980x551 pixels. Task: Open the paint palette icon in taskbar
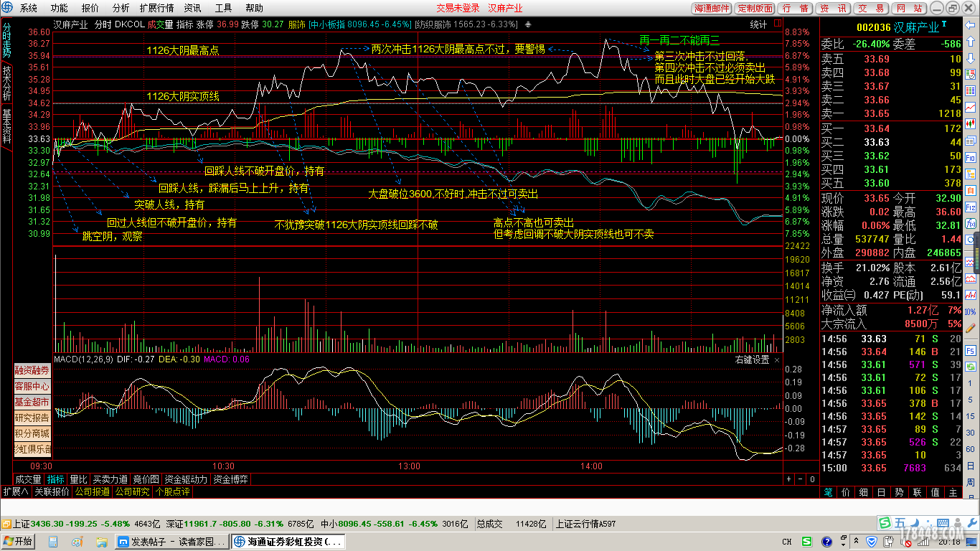[x=77, y=542]
